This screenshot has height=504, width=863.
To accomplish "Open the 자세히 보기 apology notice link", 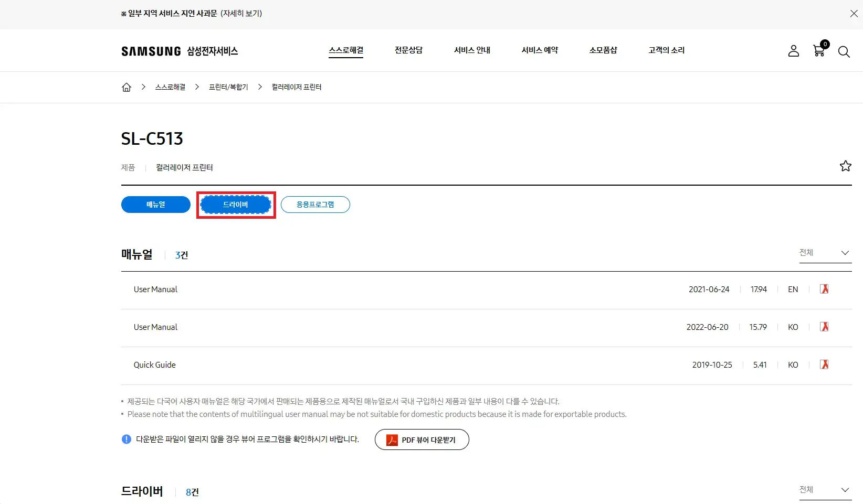I will [241, 14].
